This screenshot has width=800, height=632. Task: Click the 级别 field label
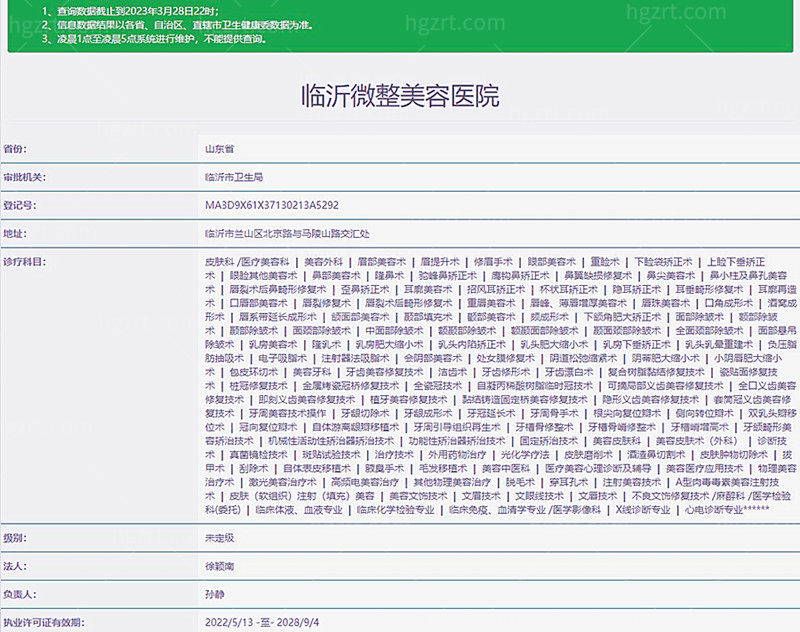pyautogui.click(x=15, y=538)
